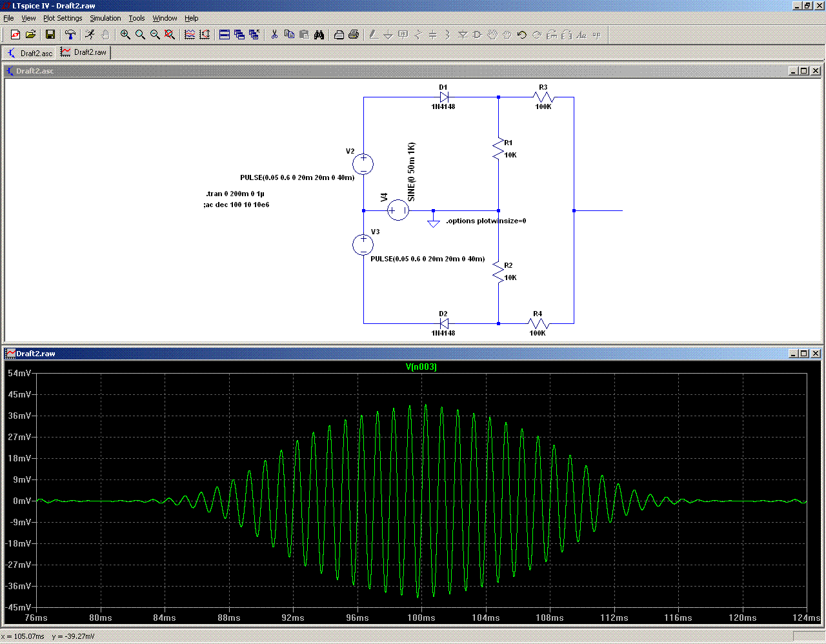Screen dimensions: 826x644
Task: Open the Plot Settings menu
Action: tap(63, 18)
